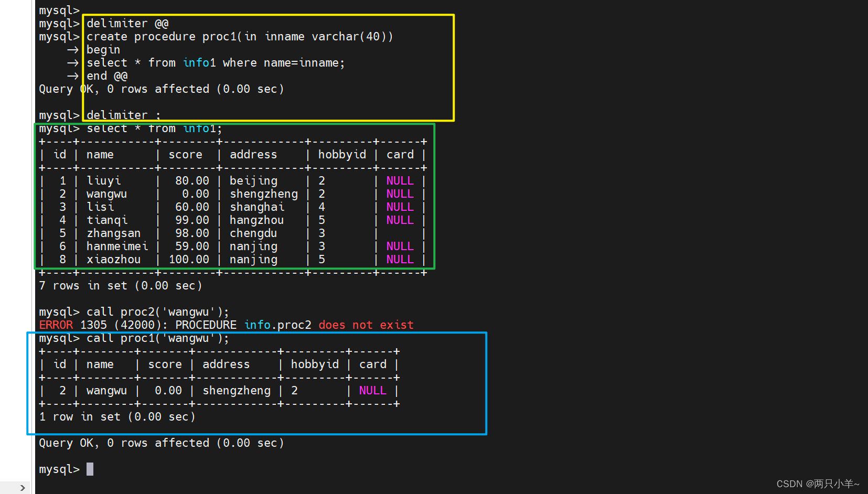Click the terminal cursor at last prompt
This screenshot has width=868, height=494.
click(90, 469)
